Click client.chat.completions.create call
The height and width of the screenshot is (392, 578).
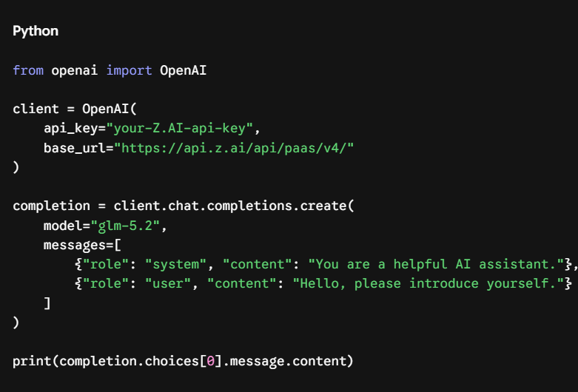[234, 206]
